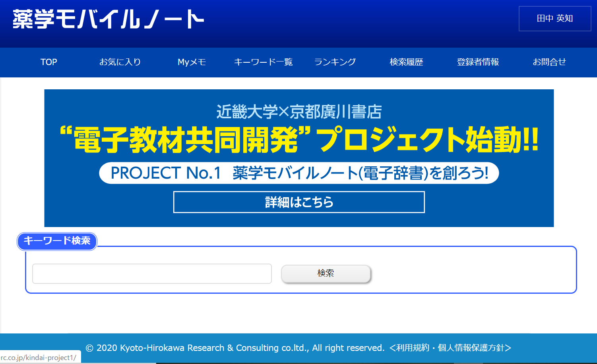This screenshot has height=364, width=597.
Task: Go to the TOP page
Action: click(48, 62)
